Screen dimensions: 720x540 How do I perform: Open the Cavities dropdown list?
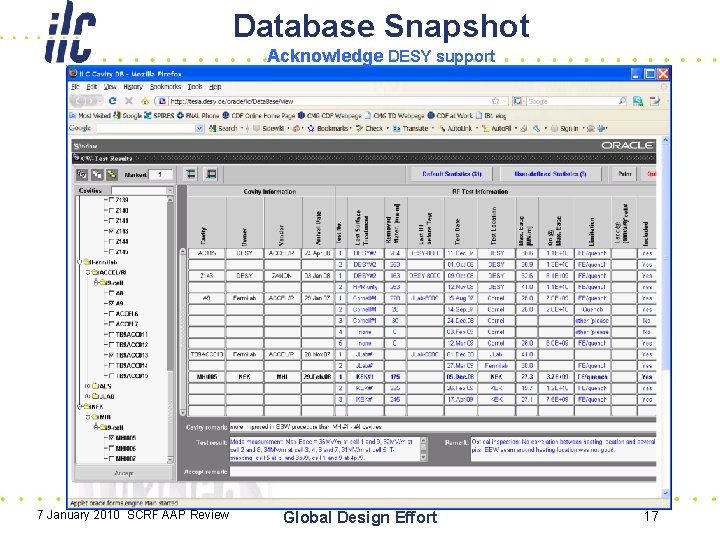point(170,190)
